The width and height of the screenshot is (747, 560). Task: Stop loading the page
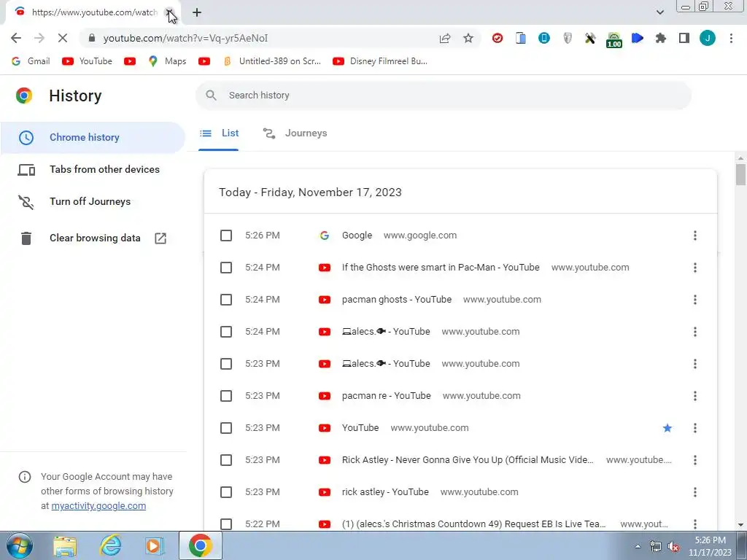[63, 38]
